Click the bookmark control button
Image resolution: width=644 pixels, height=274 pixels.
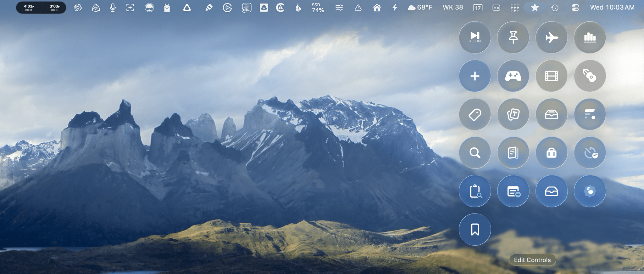475,230
